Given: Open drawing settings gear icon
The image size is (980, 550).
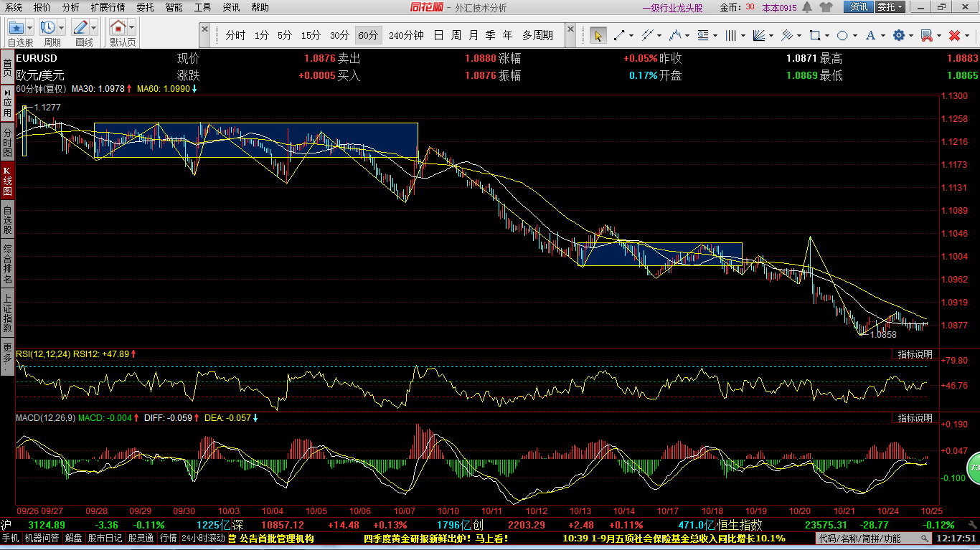Looking at the screenshot, I should pyautogui.click(x=898, y=35).
